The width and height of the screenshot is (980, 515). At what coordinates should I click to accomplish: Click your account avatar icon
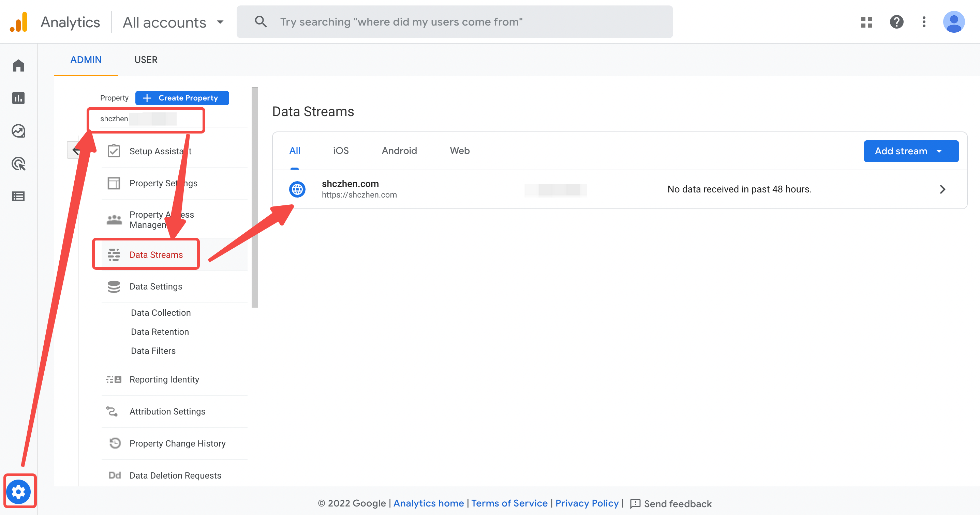pyautogui.click(x=954, y=22)
